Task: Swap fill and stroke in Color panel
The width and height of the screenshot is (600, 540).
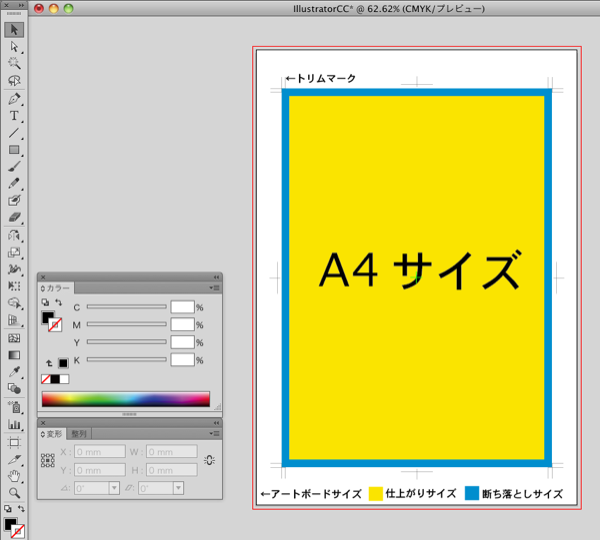Action: pos(57,302)
